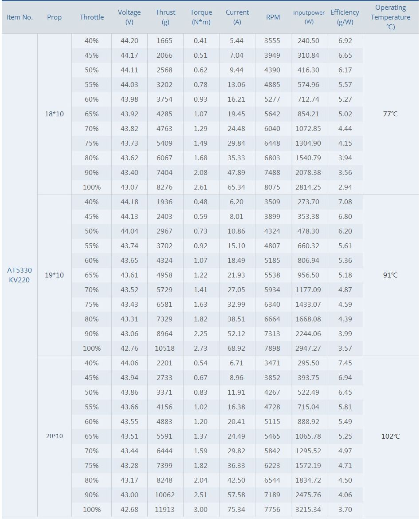Select the 18*10 prop cell
The width and height of the screenshot is (420, 519).
point(54,114)
